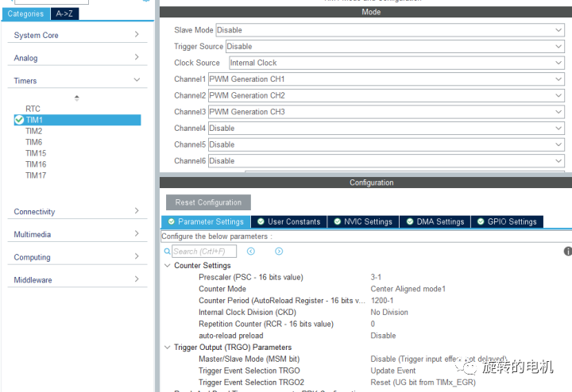Select TIM15 in the Timers list
Image resolution: width=572 pixels, height=392 pixels.
(36, 153)
